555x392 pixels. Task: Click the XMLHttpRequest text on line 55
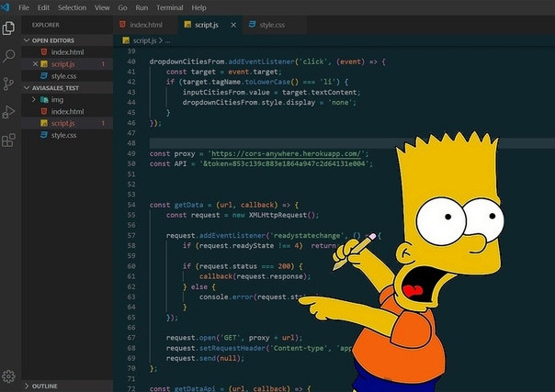277,215
